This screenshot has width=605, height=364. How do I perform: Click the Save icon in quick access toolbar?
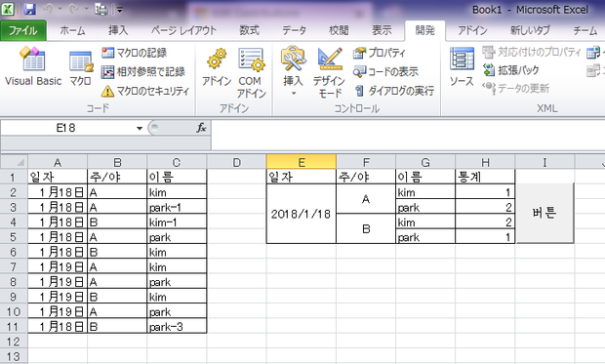(x=29, y=9)
